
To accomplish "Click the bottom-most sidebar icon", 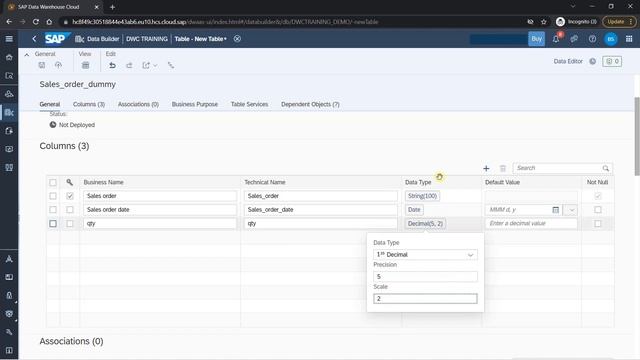I will tap(9, 350).
